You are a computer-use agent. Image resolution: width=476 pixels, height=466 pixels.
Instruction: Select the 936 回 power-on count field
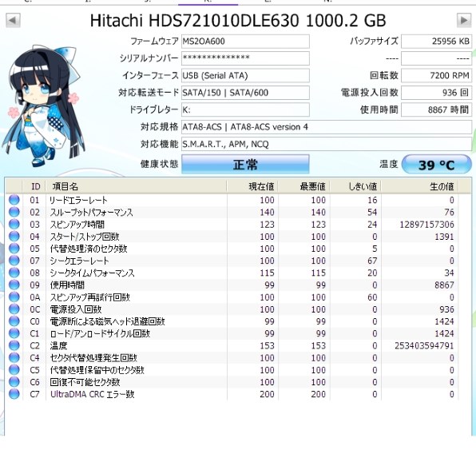pos(436,93)
